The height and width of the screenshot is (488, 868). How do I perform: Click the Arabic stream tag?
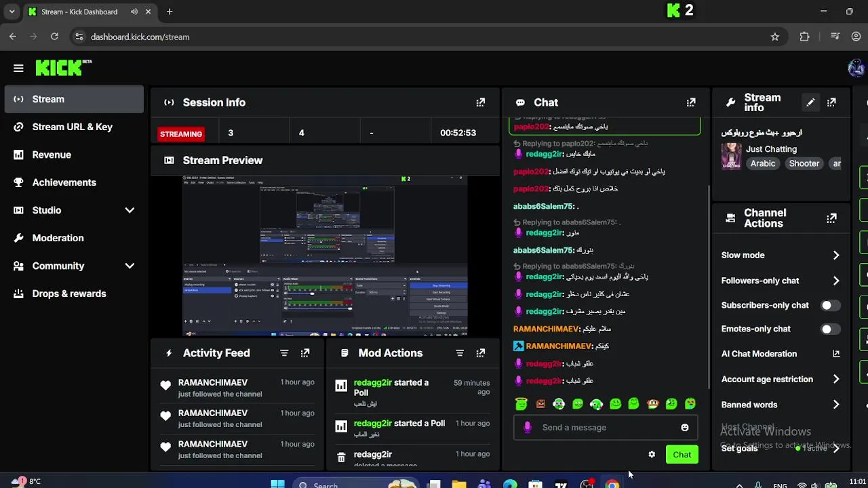point(763,163)
